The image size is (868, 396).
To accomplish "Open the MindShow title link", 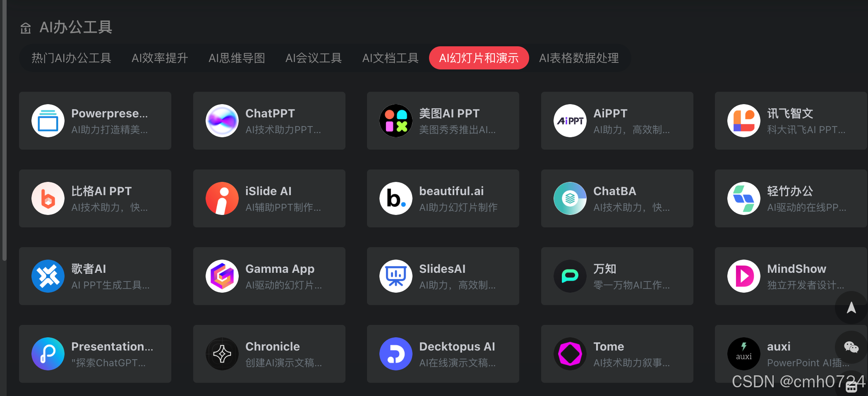I will [x=796, y=269].
